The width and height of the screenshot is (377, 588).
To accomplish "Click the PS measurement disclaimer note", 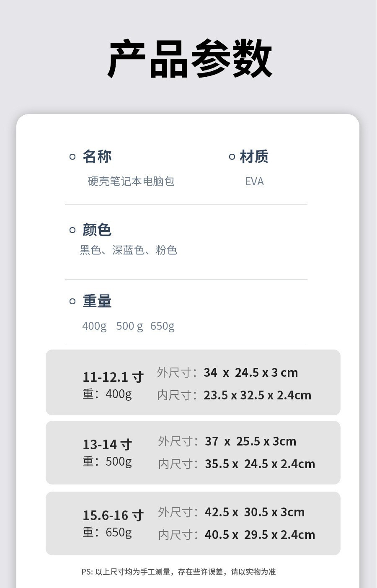I will (178, 572).
